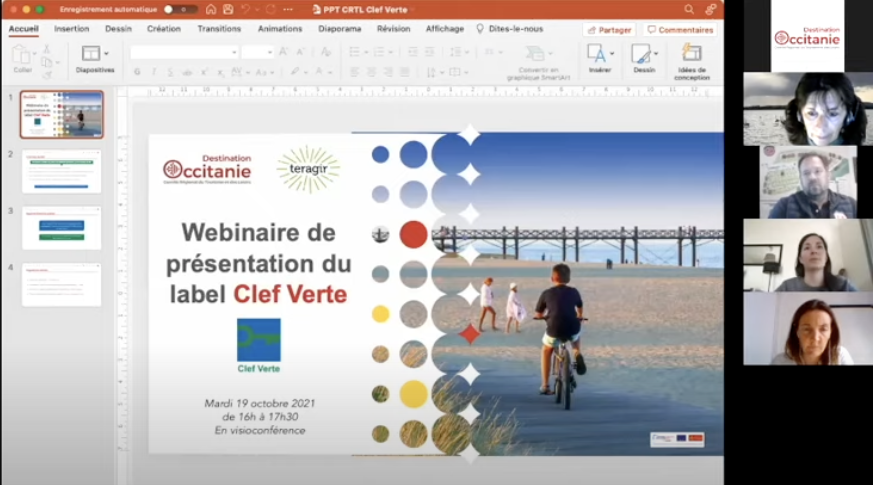Click the center text icon
Screen dimensions: 873x485
[371, 72]
